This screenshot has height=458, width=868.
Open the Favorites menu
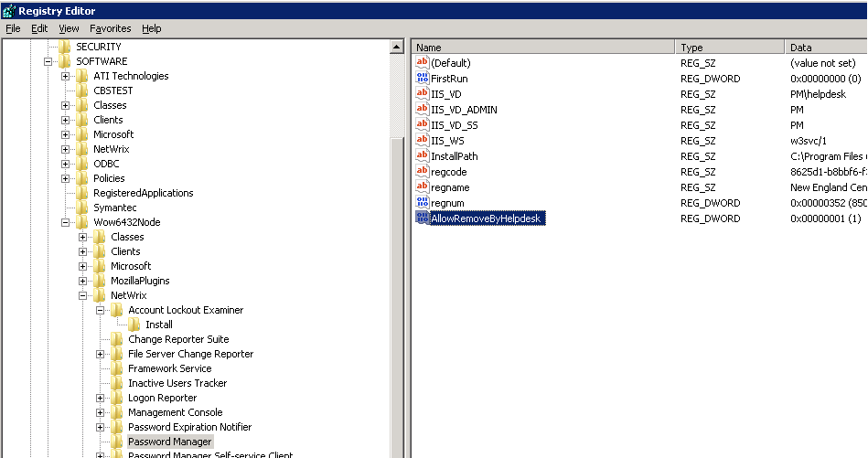coord(111,28)
